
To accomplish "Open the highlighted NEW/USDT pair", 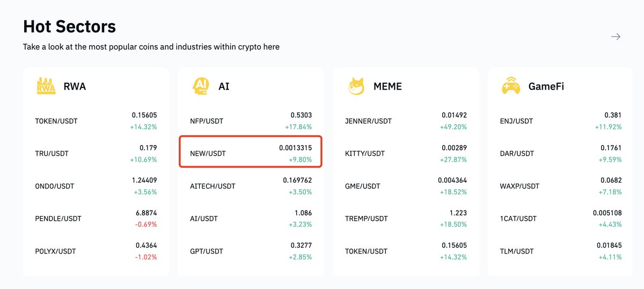I will click(251, 153).
